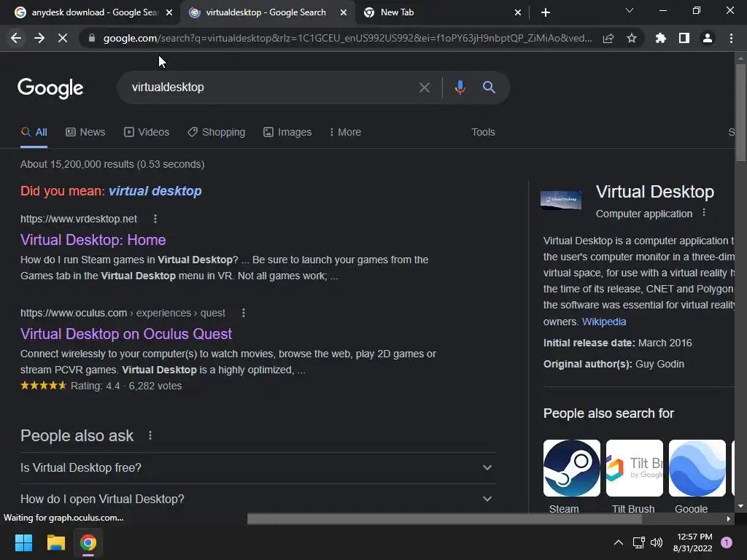
Task: Open knowledge panel more options menu
Action: tap(704, 213)
